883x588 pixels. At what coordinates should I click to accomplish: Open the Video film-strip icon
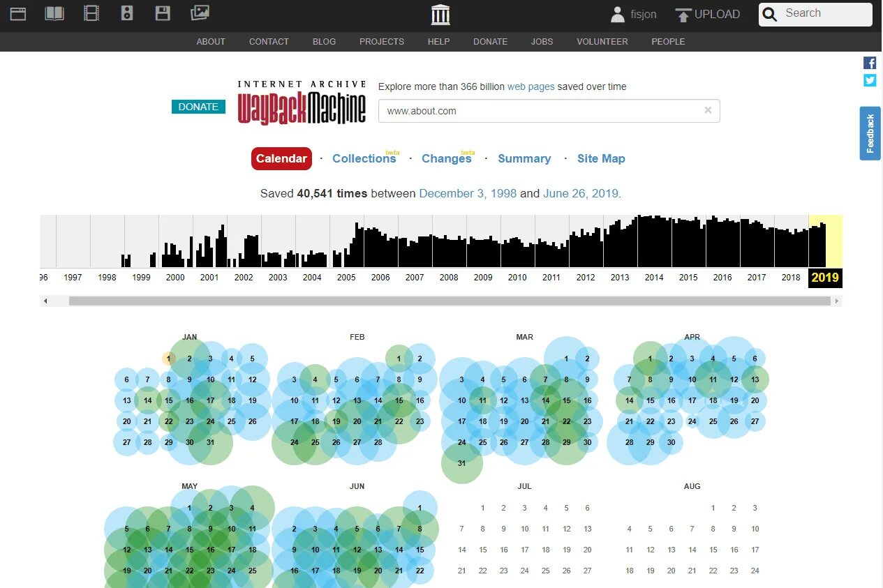tap(91, 13)
